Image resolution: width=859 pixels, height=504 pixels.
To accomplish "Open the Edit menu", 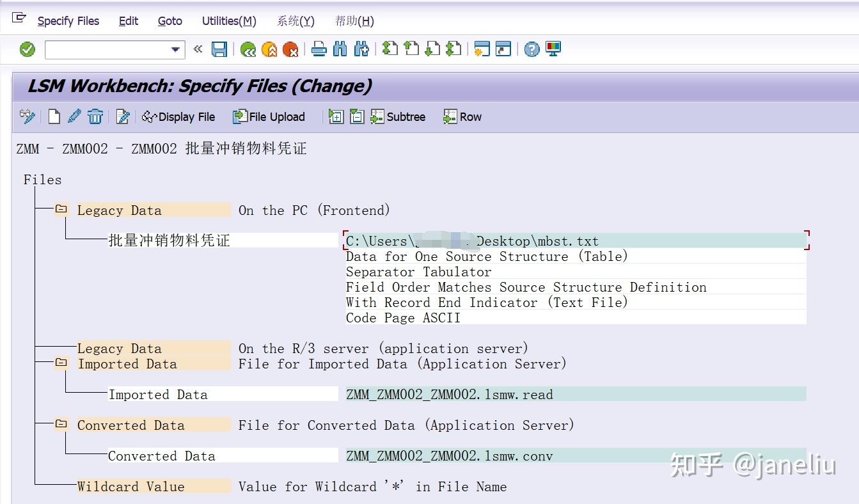I will pos(128,20).
